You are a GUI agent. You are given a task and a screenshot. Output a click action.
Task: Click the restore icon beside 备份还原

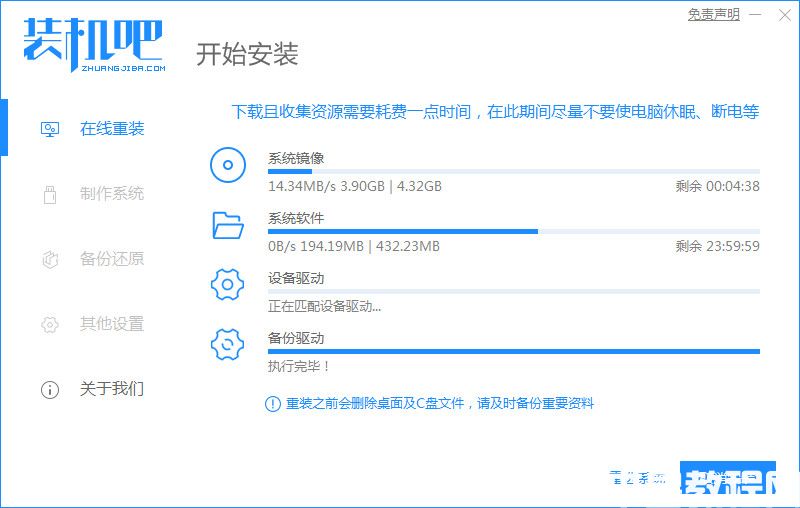tap(50, 260)
